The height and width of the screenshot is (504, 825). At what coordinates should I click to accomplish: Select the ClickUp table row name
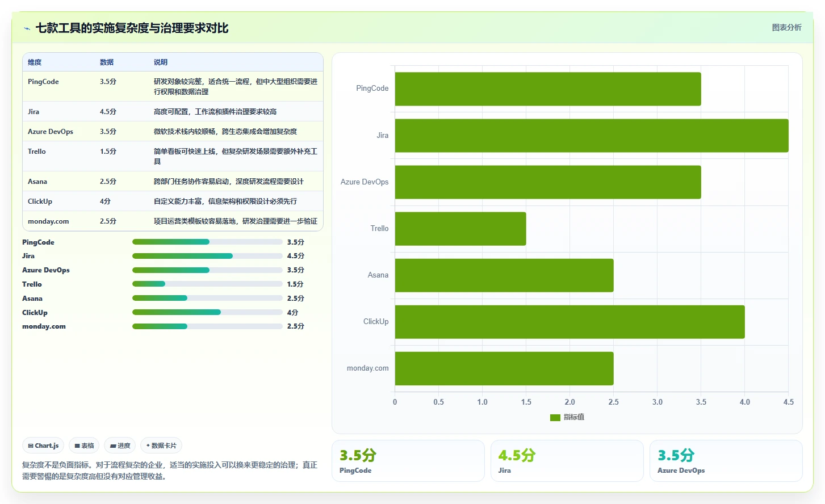point(40,201)
